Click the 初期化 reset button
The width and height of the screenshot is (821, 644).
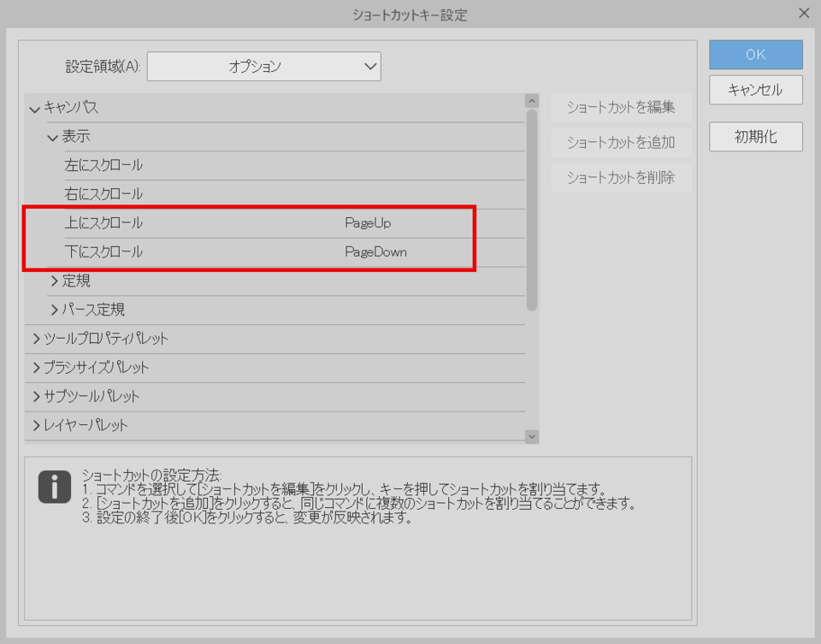pyautogui.click(x=755, y=137)
